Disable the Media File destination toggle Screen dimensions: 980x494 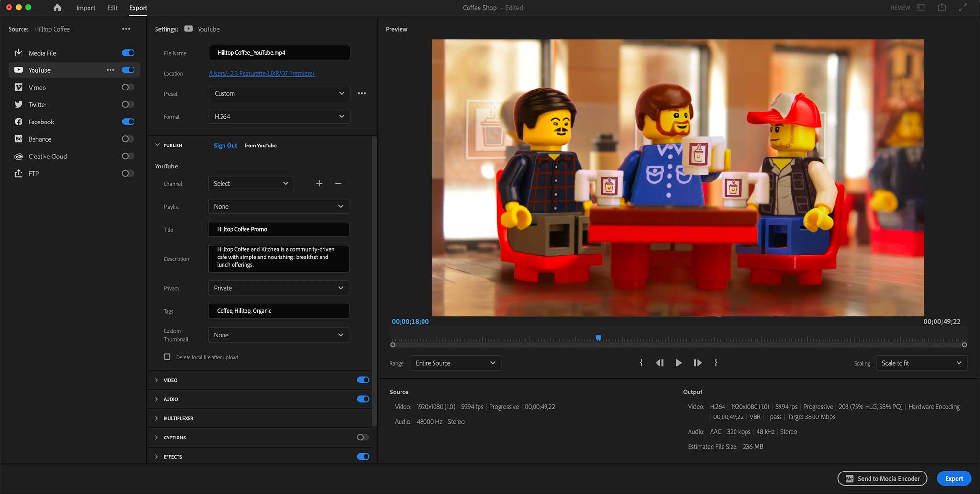(128, 53)
